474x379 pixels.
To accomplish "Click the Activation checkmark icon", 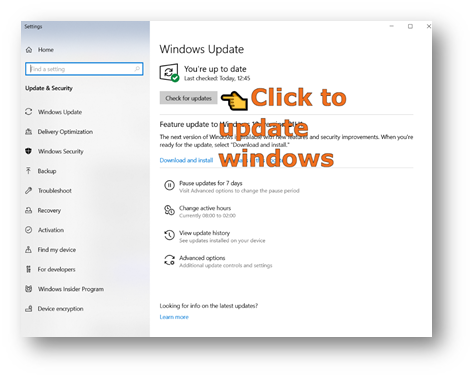I will pyautogui.click(x=29, y=230).
